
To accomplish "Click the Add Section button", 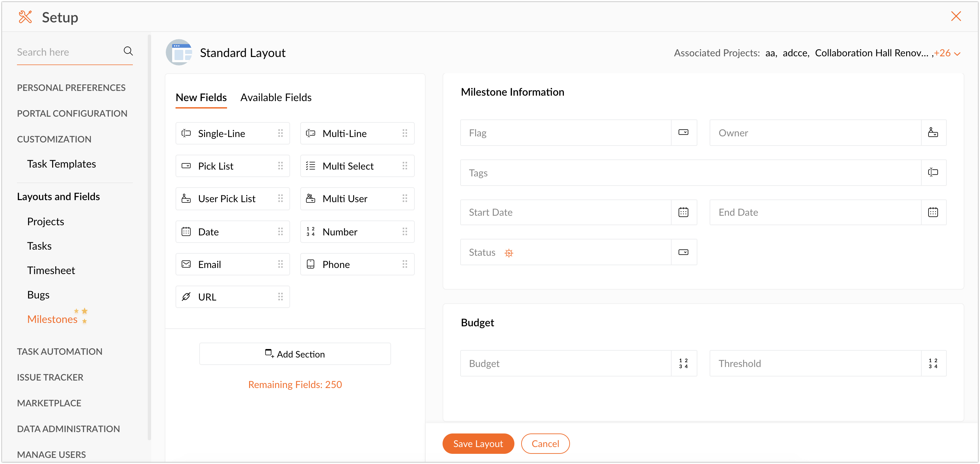I will pyautogui.click(x=295, y=354).
